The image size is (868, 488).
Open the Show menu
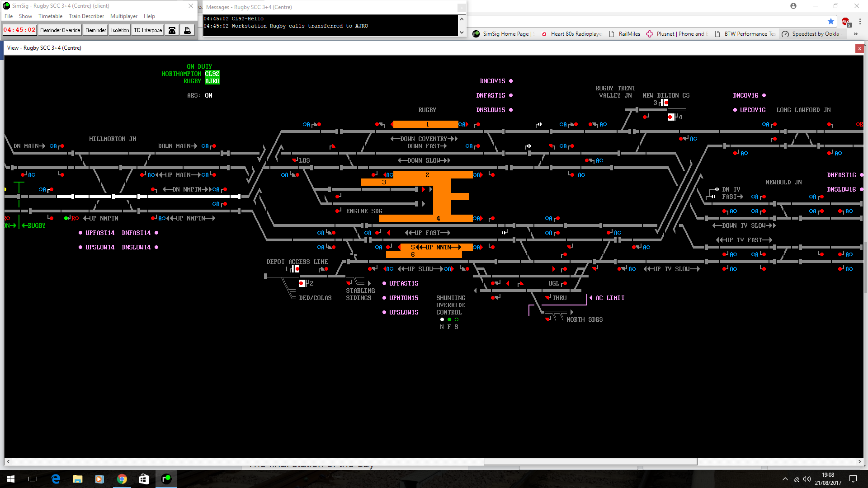(x=25, y=16)
